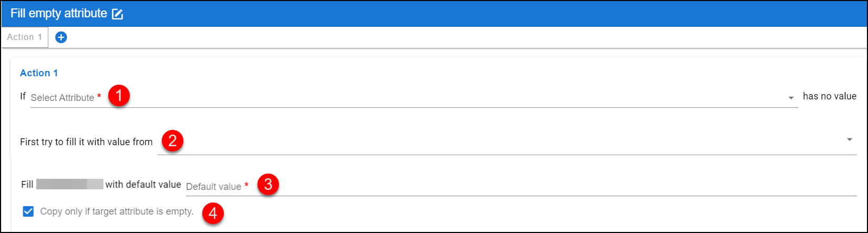Screen dimensions: 868x233
Task: Click the blurred attribute name after 'Fill'
Action: tap(70, 184)
